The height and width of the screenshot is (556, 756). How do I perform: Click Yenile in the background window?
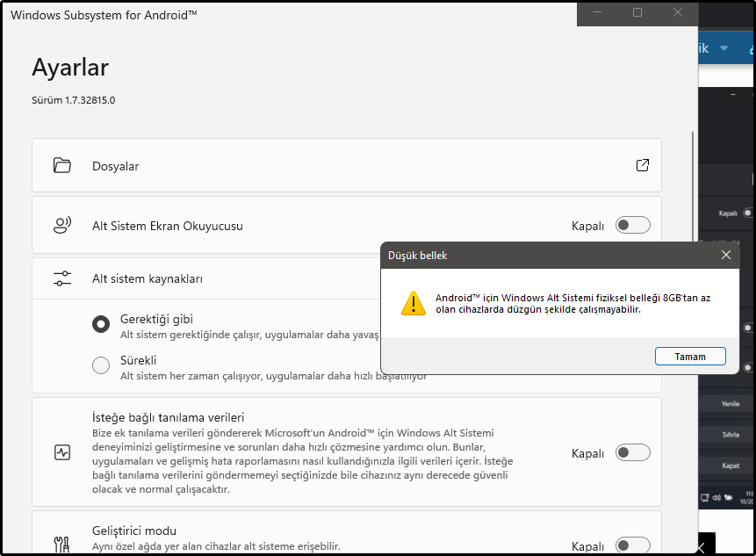pos(730,404)
